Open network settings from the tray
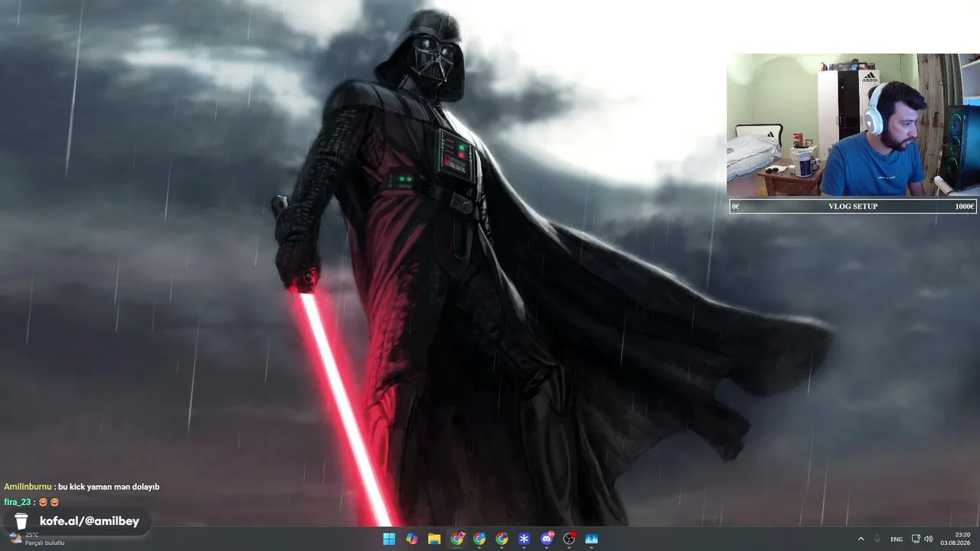The width and height of the screenshot is (980, 551). click(916, 539)
